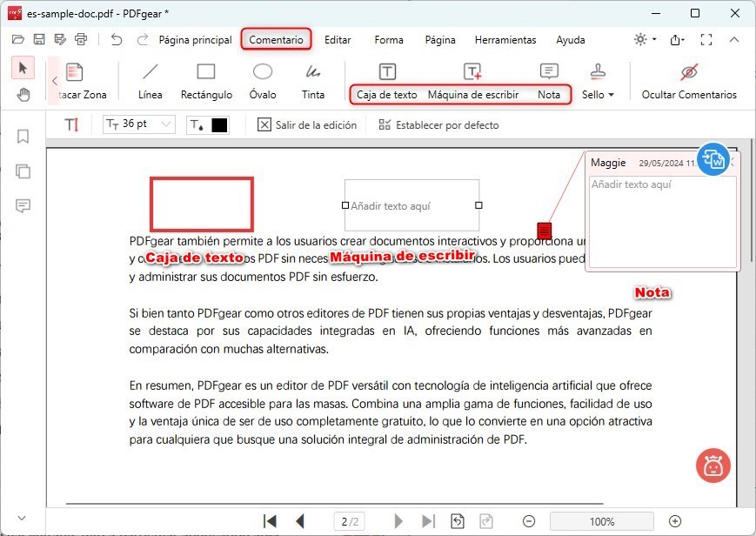This screenshot has width=756, height=536.
Task: Switch to the Comentario ribbon tab
Action: pos(276,39)
